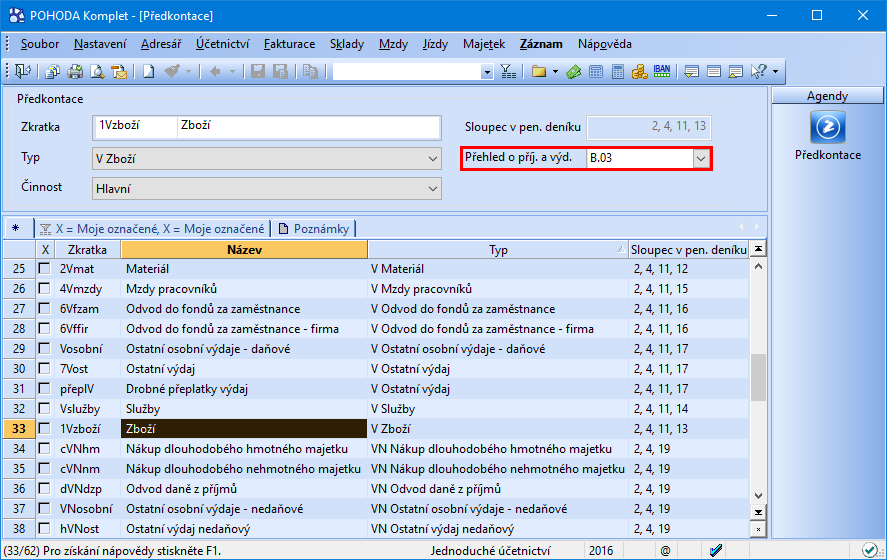Click the second calculator icon

(618, 71)
